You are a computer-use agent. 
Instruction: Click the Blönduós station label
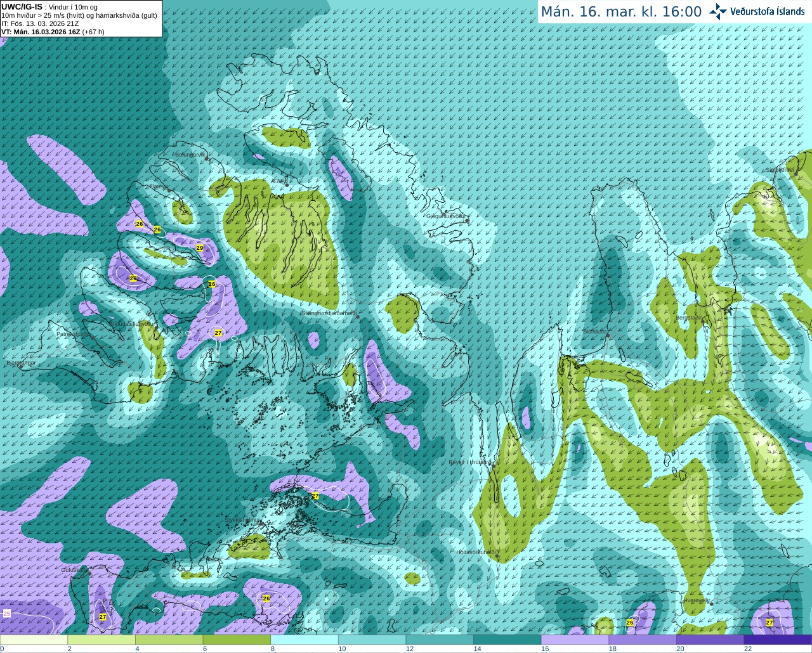click(x=595, y=332)
